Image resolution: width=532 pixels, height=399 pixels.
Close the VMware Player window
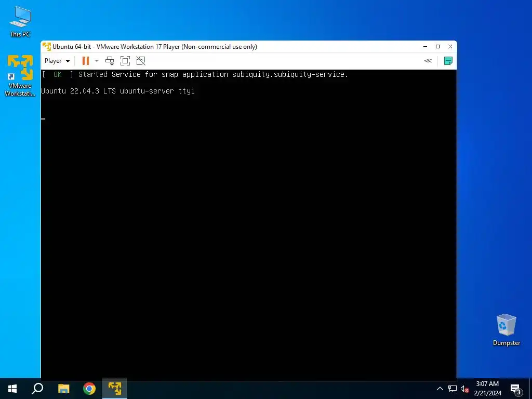tap(450, 46)
